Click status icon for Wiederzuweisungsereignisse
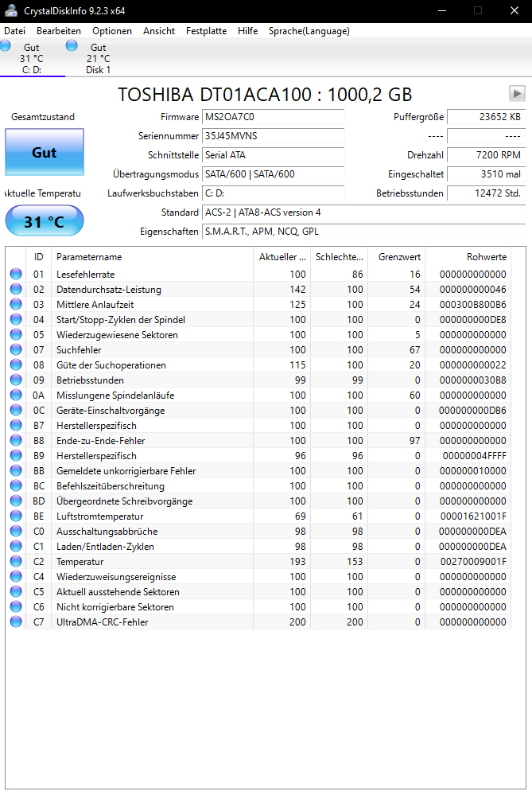The height and width of the screenshot is (795, 532). 16,576
